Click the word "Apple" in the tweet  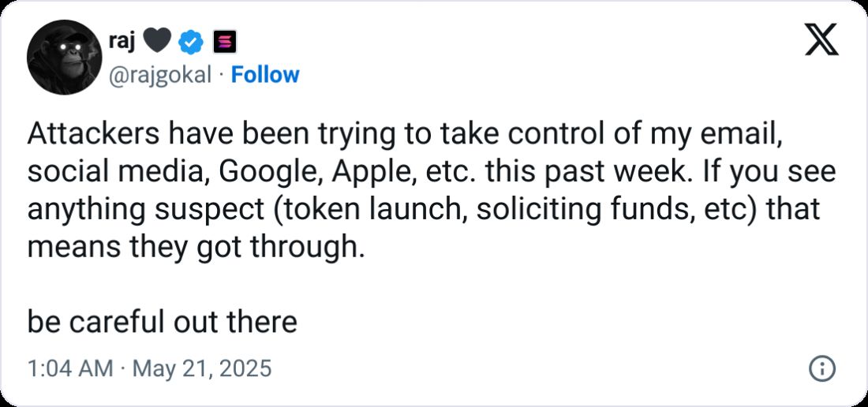click(x=360, y=172)
